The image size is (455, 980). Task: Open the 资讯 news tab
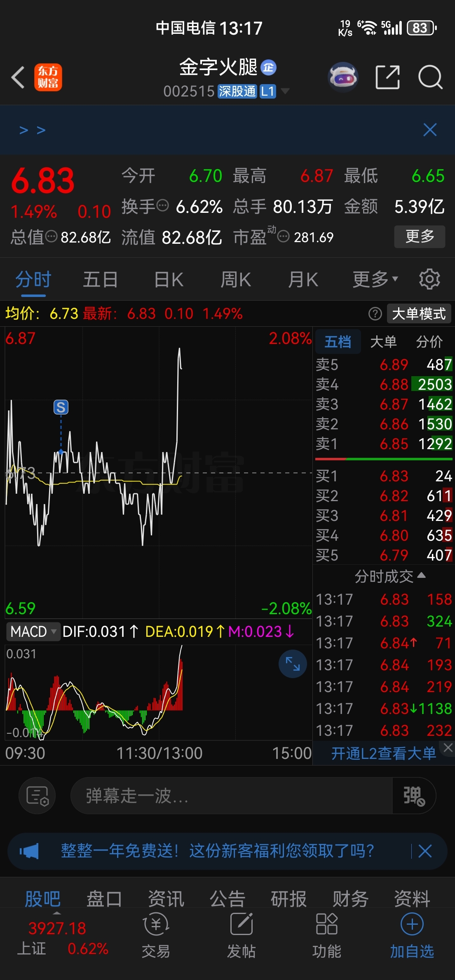coord(166,900)
